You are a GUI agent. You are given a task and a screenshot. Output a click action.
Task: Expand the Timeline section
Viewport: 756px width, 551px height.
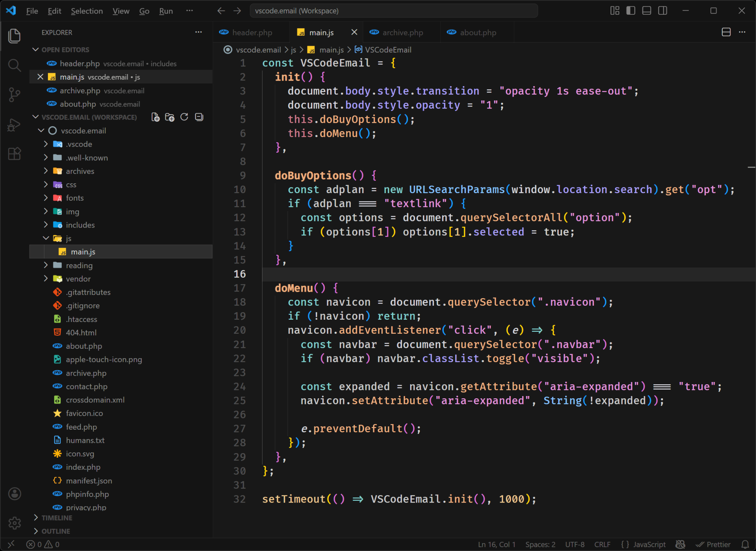tap(56, 517)
